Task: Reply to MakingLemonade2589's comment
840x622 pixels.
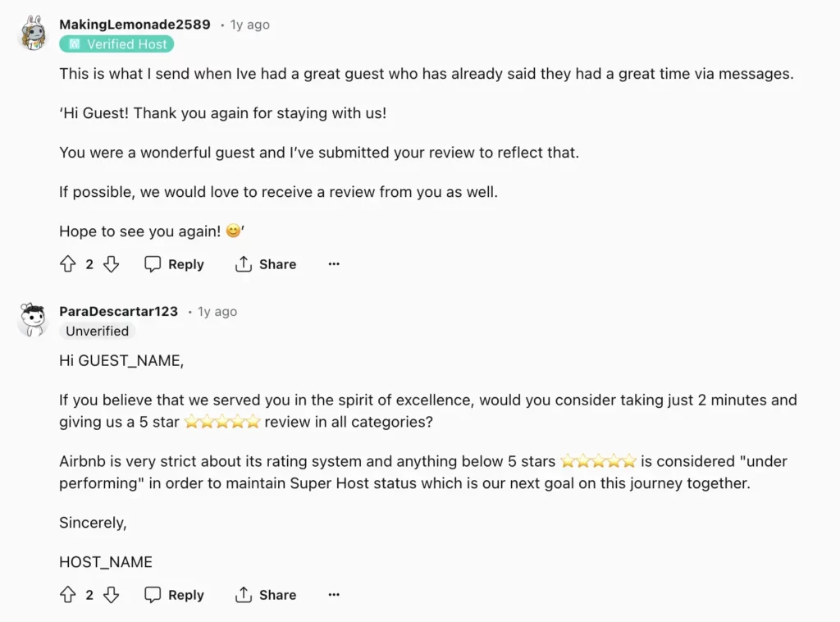Action: coord(174,264)
